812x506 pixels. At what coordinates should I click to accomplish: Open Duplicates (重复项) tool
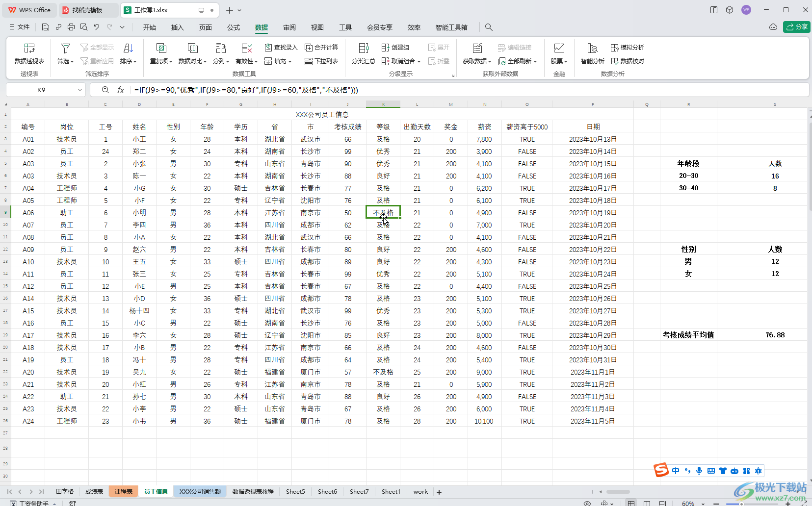pos(161,53)
